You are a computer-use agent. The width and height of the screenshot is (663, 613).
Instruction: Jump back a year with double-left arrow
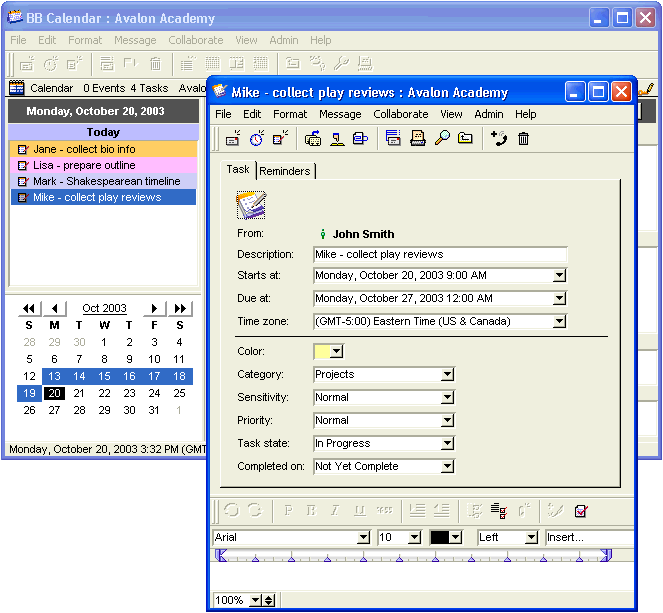(x=29, y=308)
